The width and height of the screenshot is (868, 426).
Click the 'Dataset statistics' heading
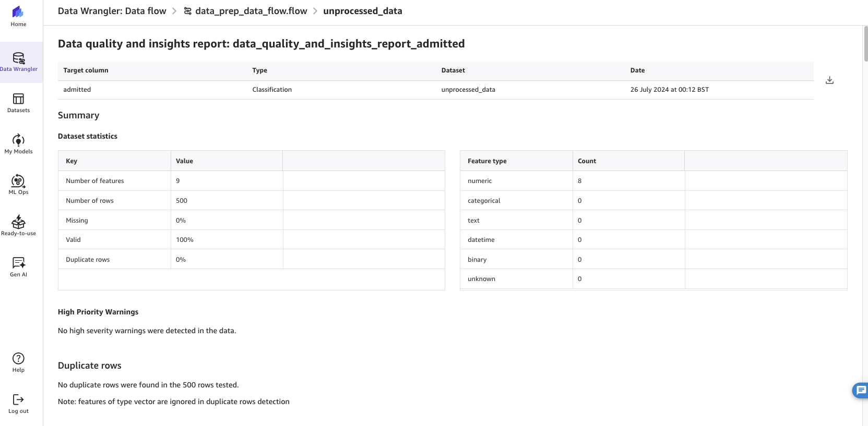pos(88,136)
